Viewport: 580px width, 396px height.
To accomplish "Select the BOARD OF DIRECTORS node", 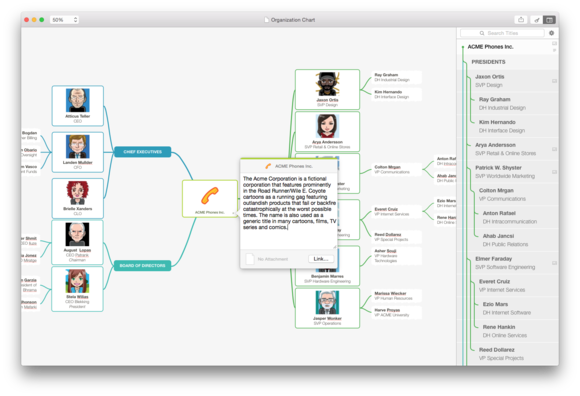I will point(142,265).
